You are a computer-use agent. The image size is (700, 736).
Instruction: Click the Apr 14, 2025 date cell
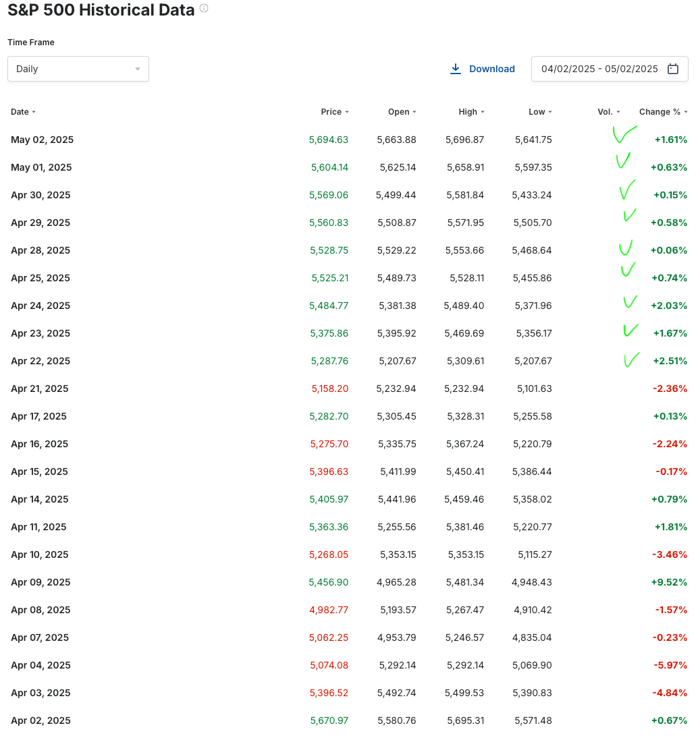(x=39, y=499)
